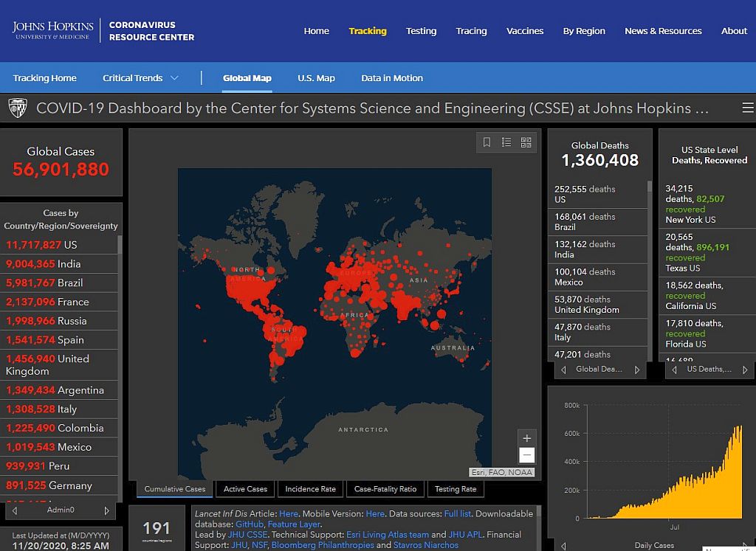
Task: Open the GitHub database link
Action: pyautogui.click(x=250, y=524)
